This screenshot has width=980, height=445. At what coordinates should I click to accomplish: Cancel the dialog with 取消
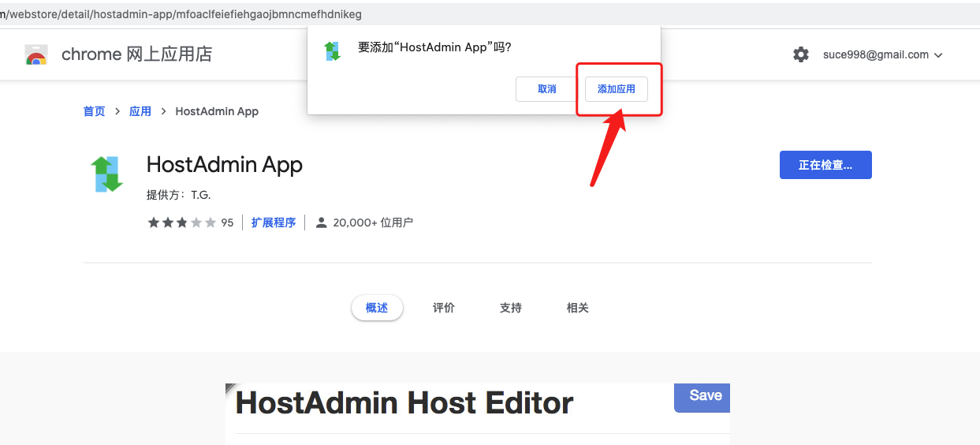pyautogui.click(x=547, y=89)
